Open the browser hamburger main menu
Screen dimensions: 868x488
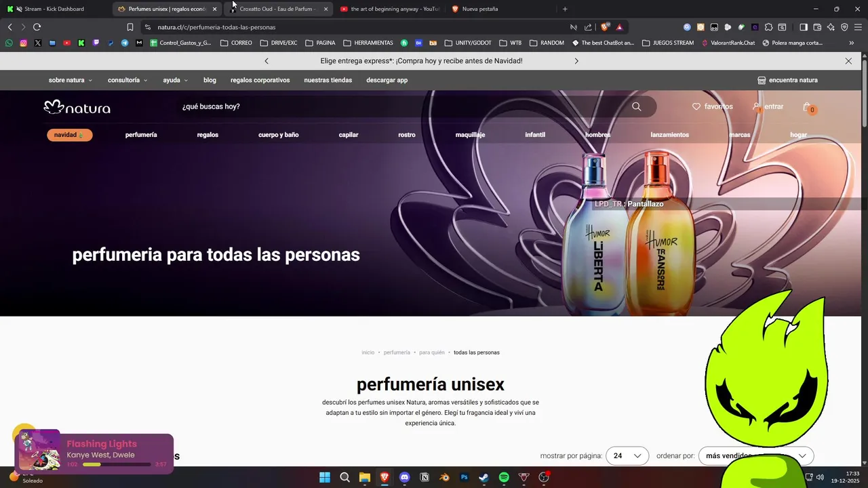pos(857,27)
